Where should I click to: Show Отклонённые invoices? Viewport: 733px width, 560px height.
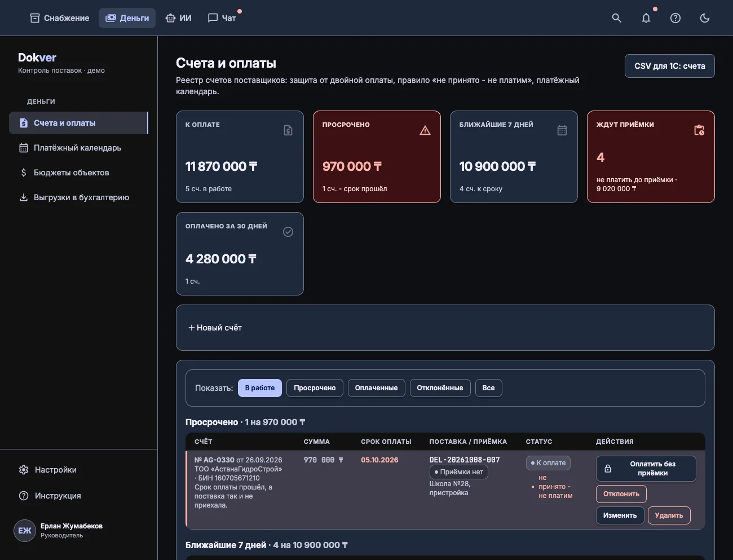pyautogui.click(x=440, y=388)
